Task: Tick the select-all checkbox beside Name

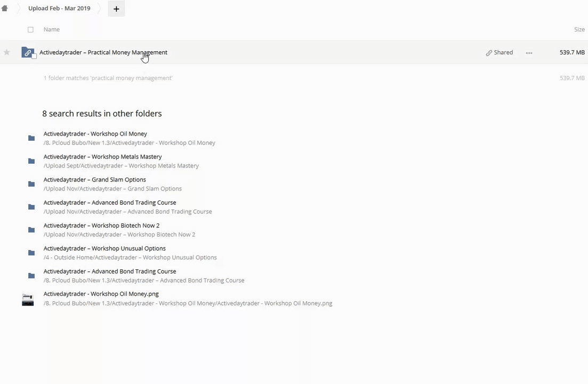Action: (30, 30)
